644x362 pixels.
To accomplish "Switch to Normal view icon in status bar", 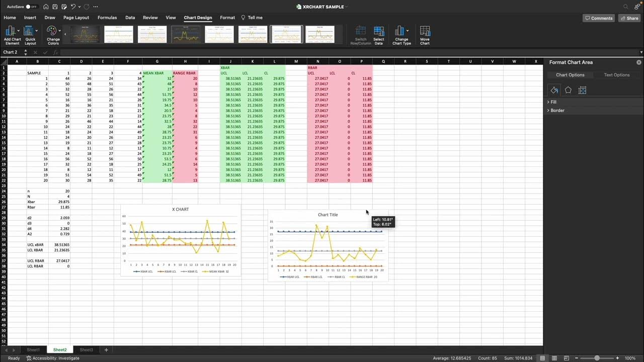I will coord(542,358).
